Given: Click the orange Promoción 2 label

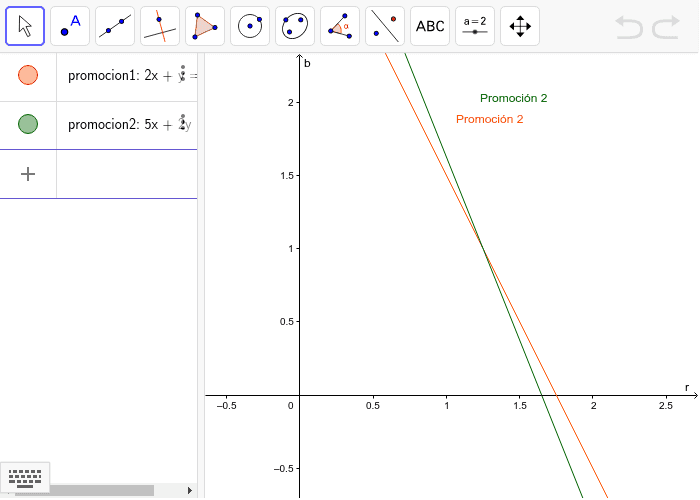Looking at the screenshot, I should tap(489, 119).
